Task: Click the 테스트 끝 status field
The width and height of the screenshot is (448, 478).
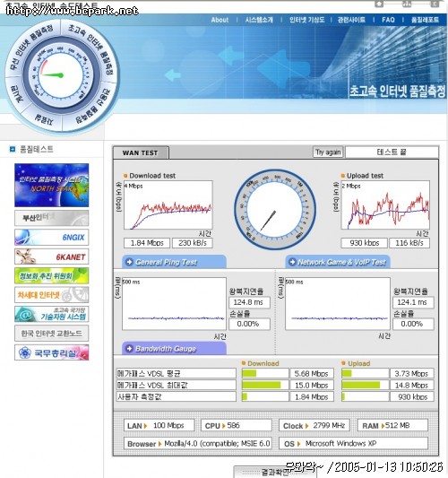Action: coord(392,152)
